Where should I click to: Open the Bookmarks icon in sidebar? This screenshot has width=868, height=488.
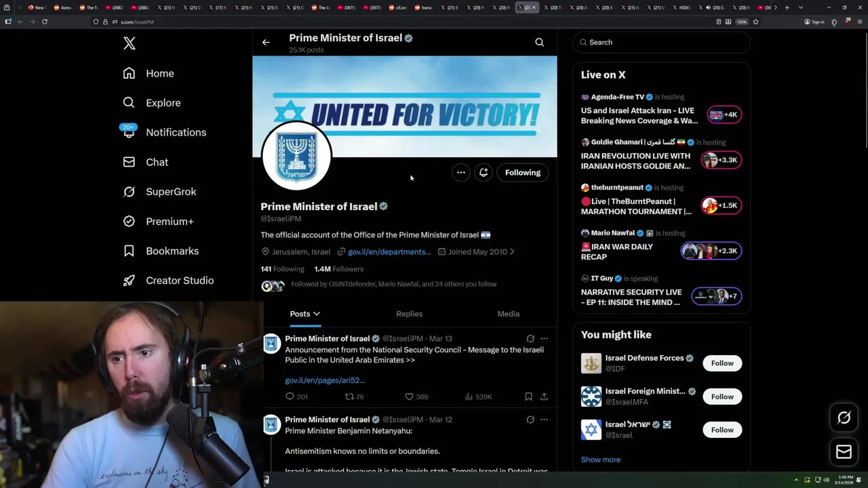(129, 251)
